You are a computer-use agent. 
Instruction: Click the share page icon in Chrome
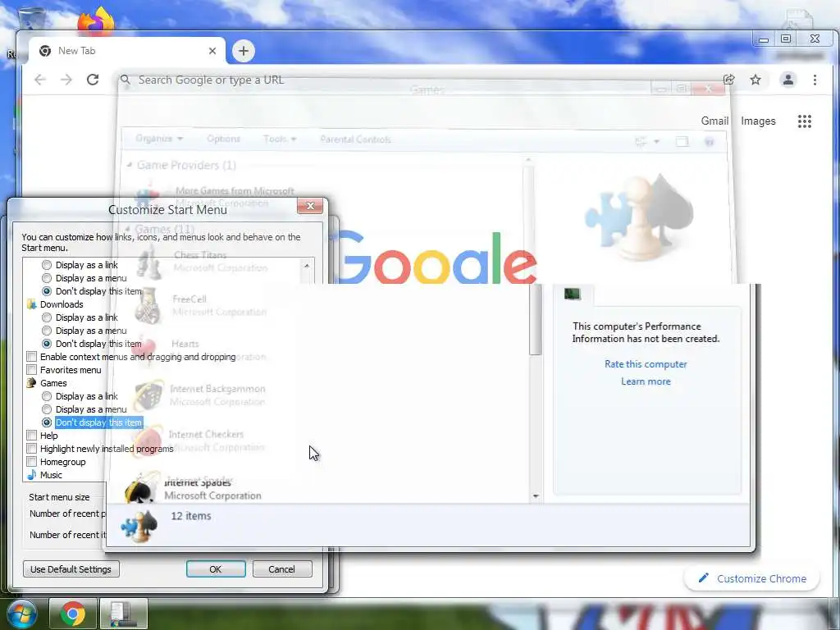729,80
